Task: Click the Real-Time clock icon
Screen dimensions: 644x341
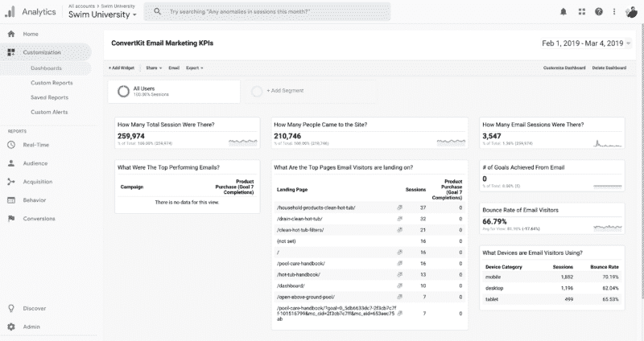Action: [11, 145]
